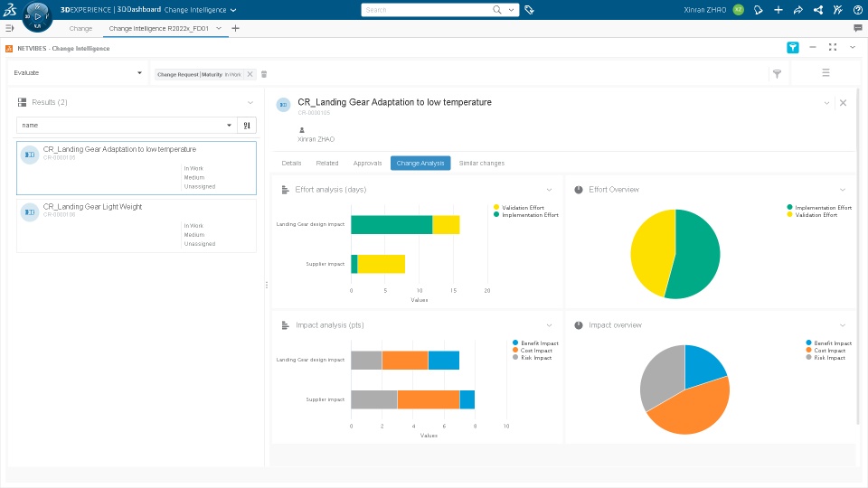
Task: Click the share arrow icon
Action: 797,9
